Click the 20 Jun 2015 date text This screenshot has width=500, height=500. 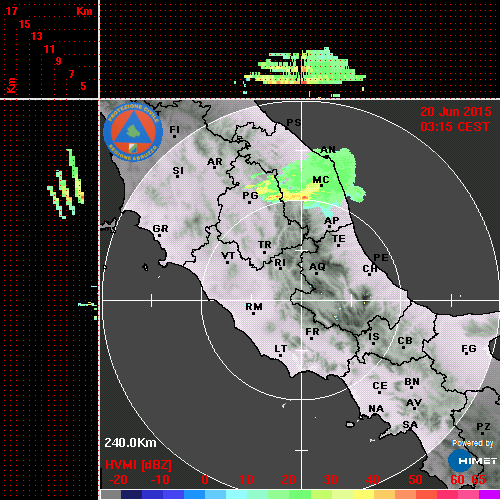coord(456,112)
